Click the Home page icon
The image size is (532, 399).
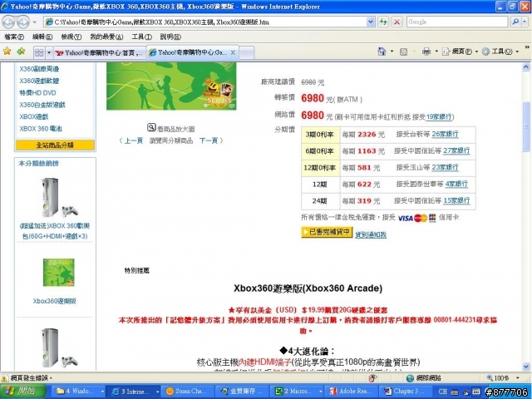pos(382,52)
